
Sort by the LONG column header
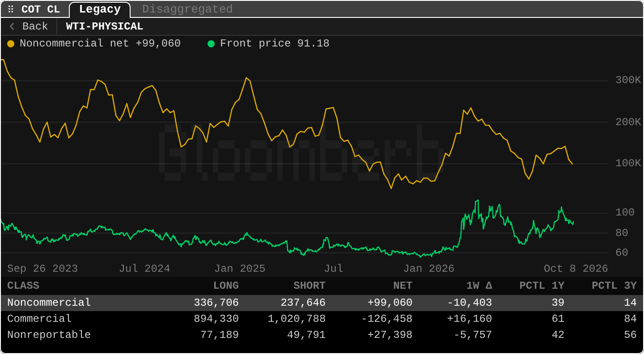pyautogui.click(x=226, y=286)
